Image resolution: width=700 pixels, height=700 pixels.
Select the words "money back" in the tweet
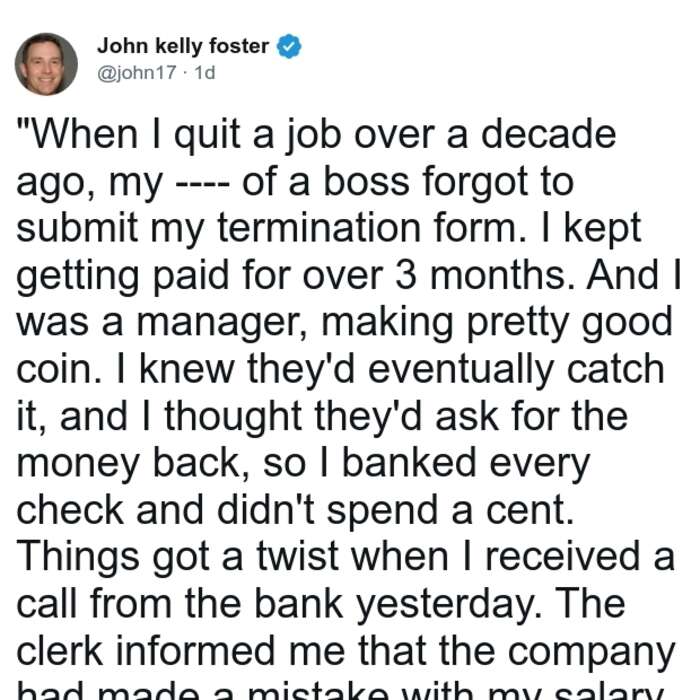(x=133, y=464)
